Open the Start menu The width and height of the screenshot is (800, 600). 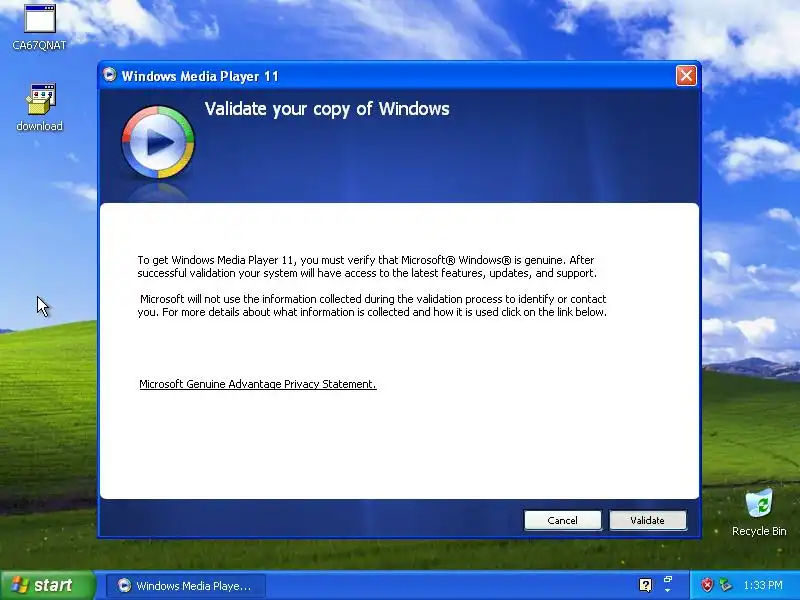pyautogui.click(x=47, y=585)
